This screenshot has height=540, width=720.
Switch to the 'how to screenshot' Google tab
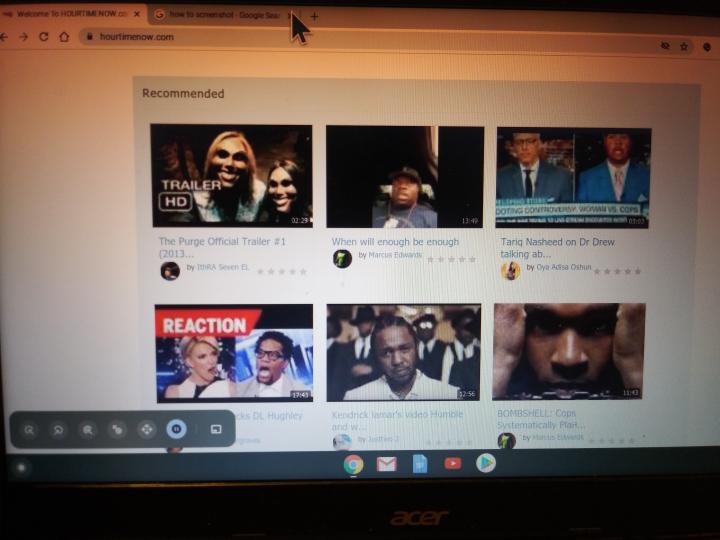tap(223, 15)
